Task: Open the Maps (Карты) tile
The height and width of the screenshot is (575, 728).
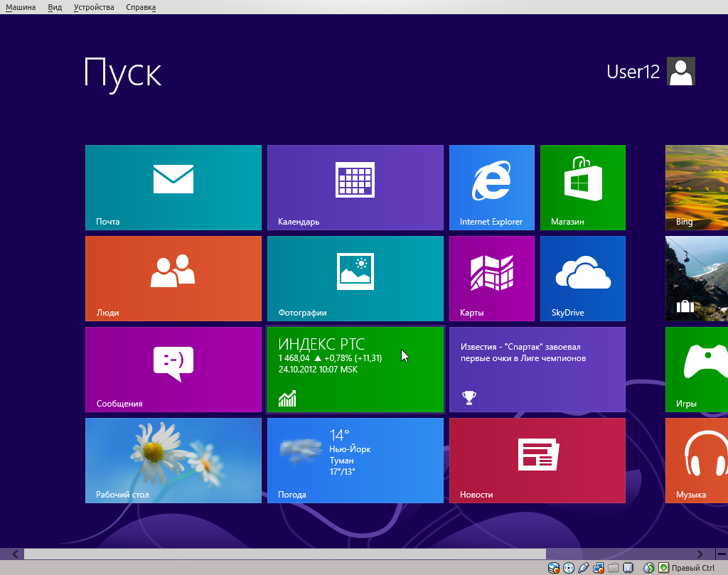Action: pos(491,279)
